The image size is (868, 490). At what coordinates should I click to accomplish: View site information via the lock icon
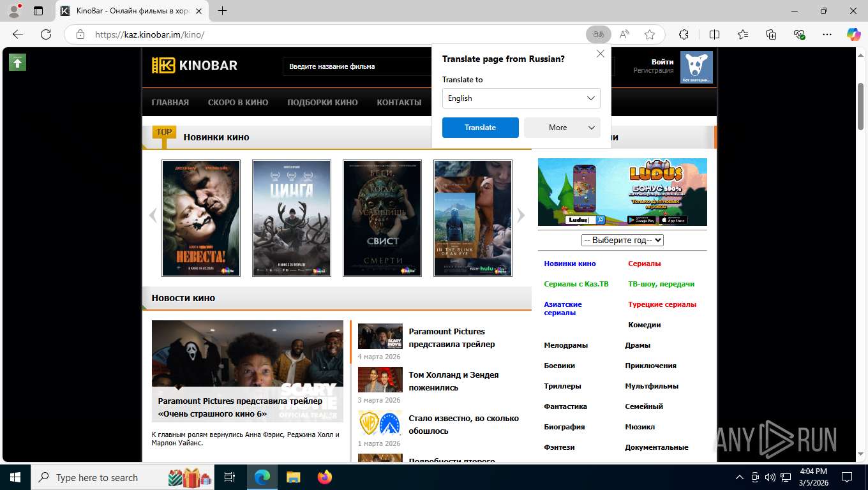coord(80,34)
